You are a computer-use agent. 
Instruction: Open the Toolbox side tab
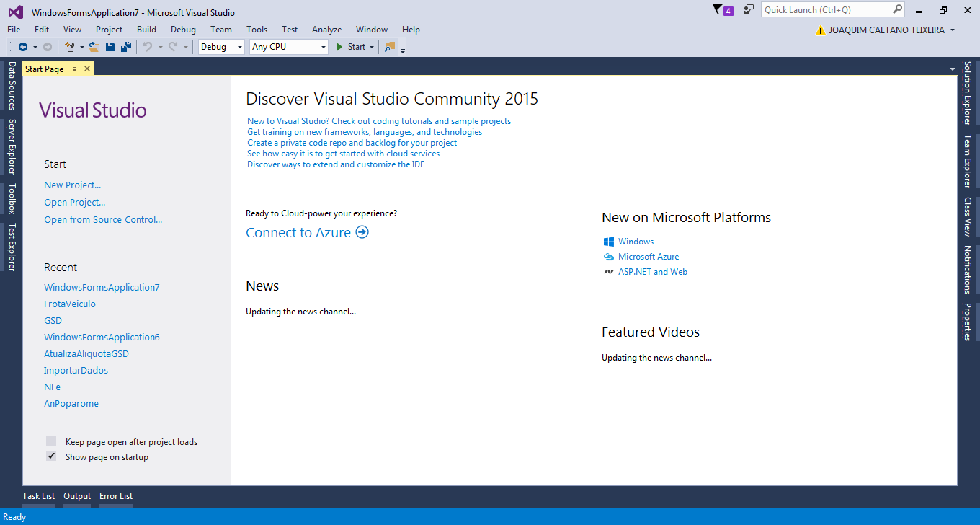pos(12,199)
